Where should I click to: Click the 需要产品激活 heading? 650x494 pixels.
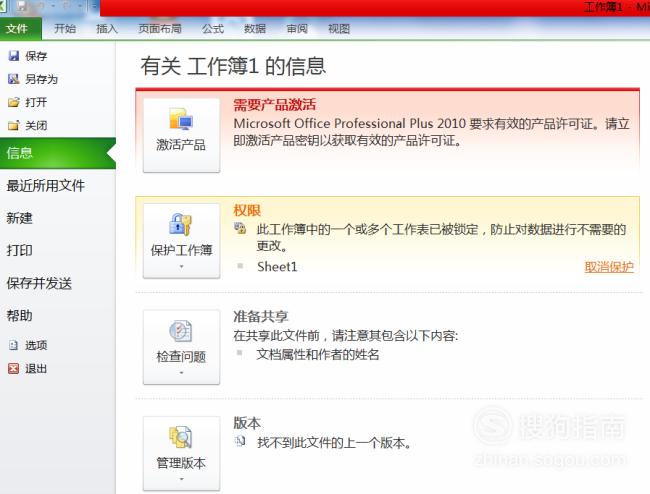(x=274, y=104)
